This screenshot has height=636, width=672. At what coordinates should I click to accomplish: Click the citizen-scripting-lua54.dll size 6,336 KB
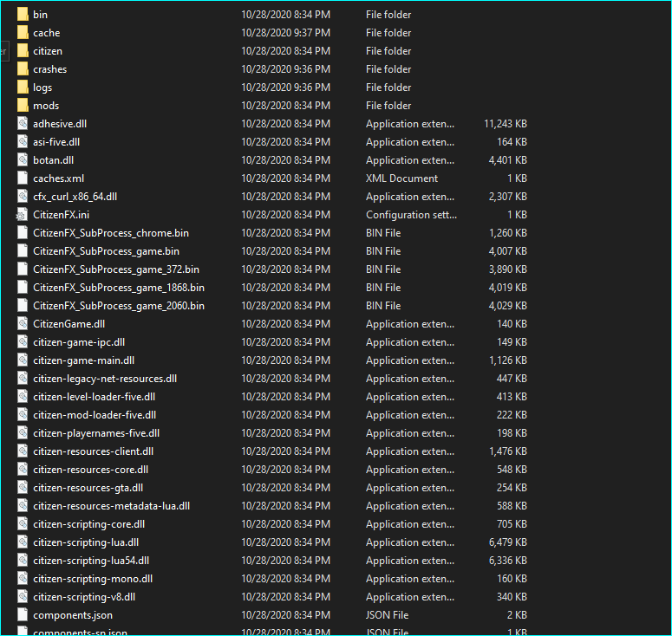click(x=508, y=561)
